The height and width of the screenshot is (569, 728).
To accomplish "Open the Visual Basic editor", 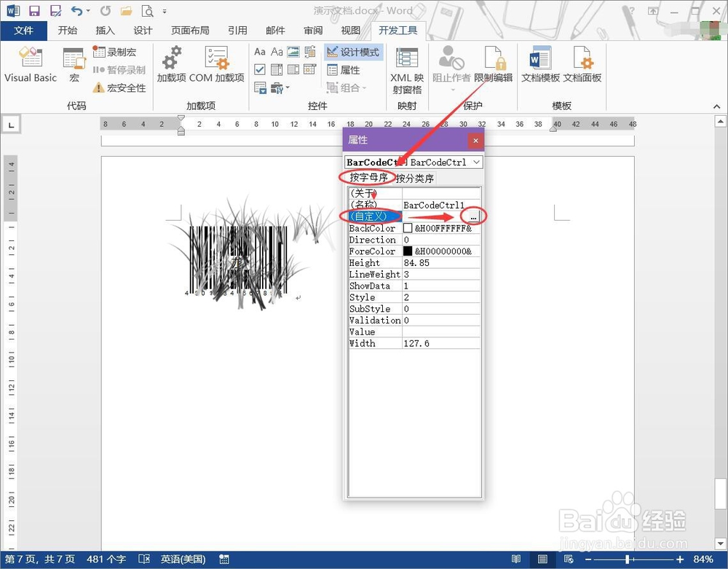I will 30,65.
